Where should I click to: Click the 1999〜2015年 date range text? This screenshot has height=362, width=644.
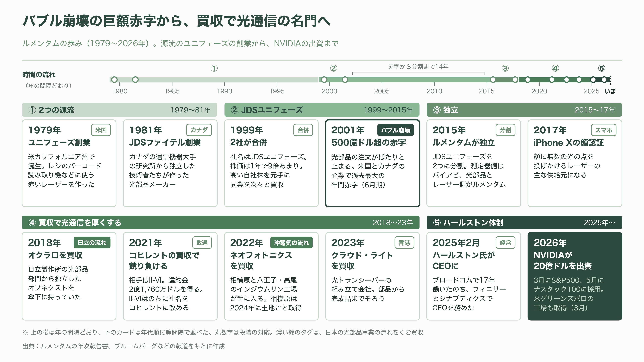tap(388, 110)
